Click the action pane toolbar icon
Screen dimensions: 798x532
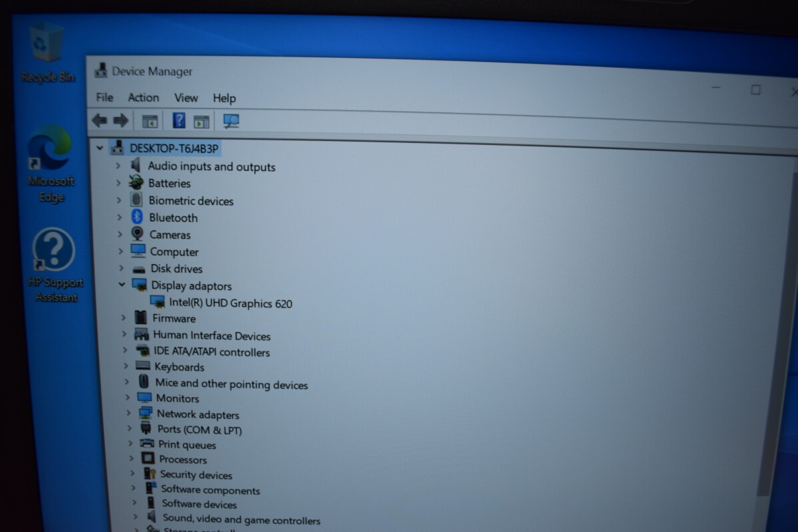pos(201,121)
